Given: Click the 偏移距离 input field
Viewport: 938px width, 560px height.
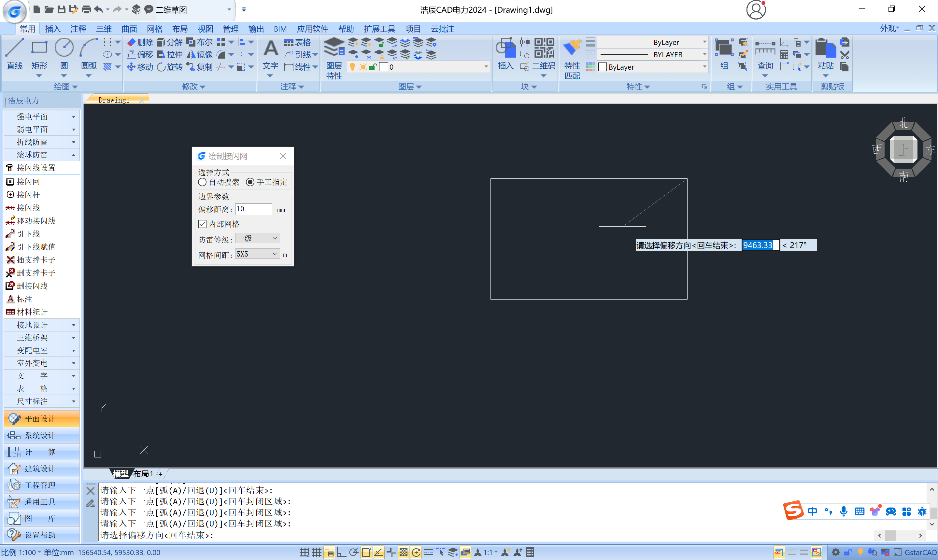Looking at the screenshot, I should coord(253,209).
